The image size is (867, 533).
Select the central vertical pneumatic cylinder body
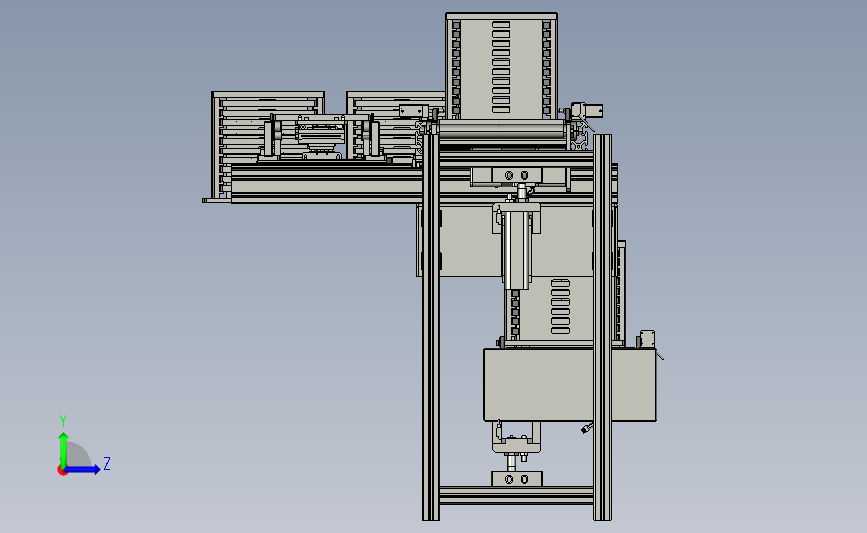coord(518,249)
